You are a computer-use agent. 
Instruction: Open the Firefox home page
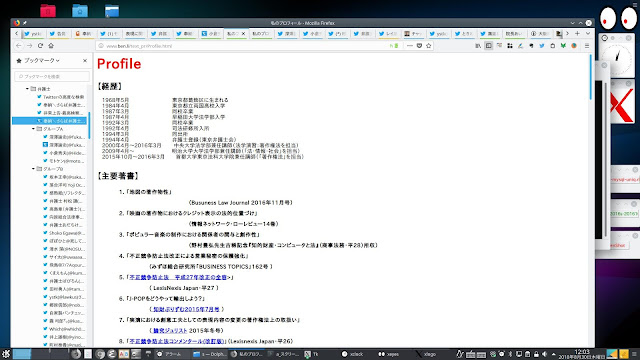click(x=51, y=46)
